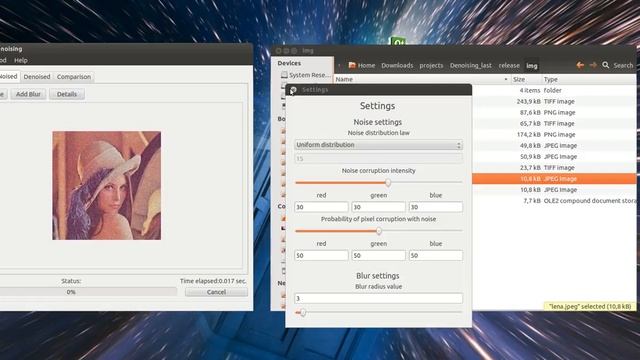Open the Uniform distribution dropdown
640x360 pixels.
coord(378,145)
